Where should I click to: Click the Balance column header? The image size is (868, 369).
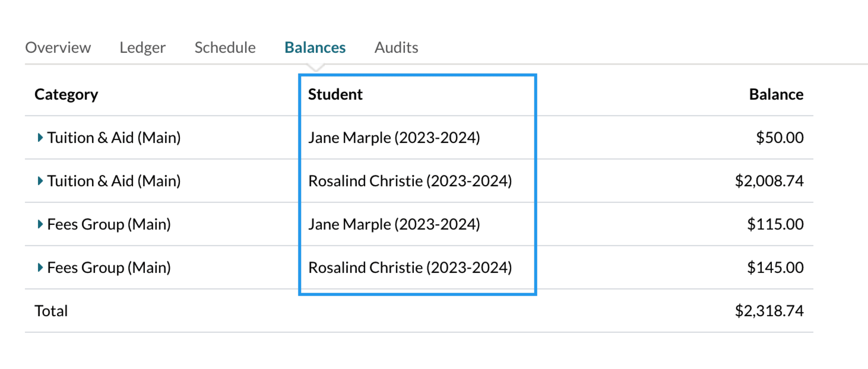776,94
